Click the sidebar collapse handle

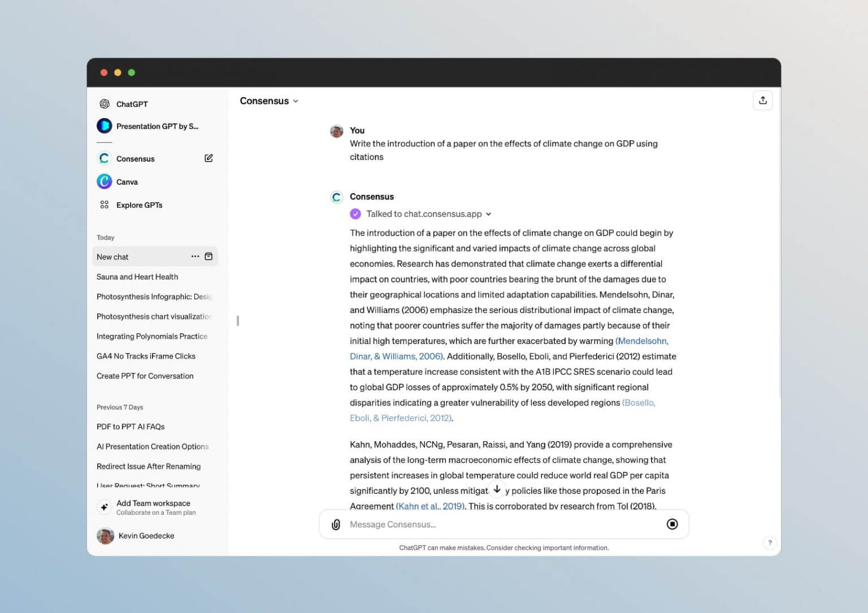[238, 321]
